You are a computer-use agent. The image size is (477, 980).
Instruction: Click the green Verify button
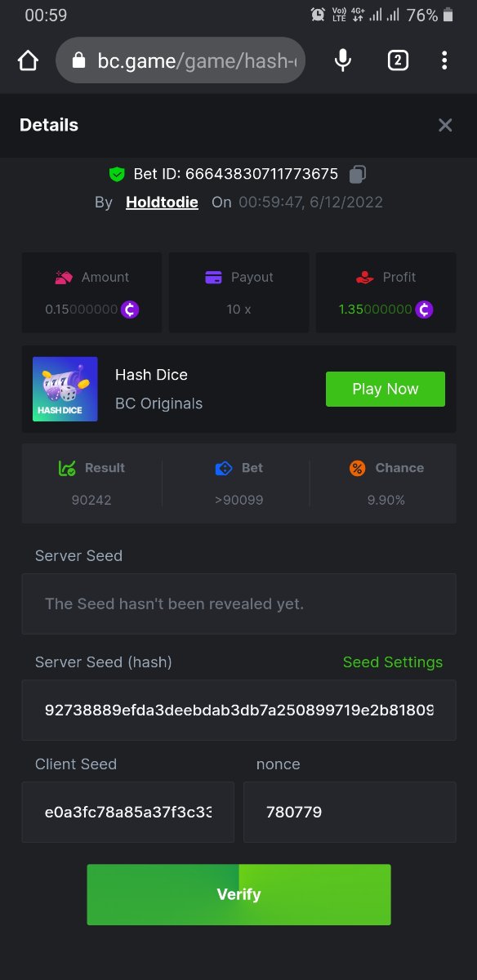coord(238,894)
